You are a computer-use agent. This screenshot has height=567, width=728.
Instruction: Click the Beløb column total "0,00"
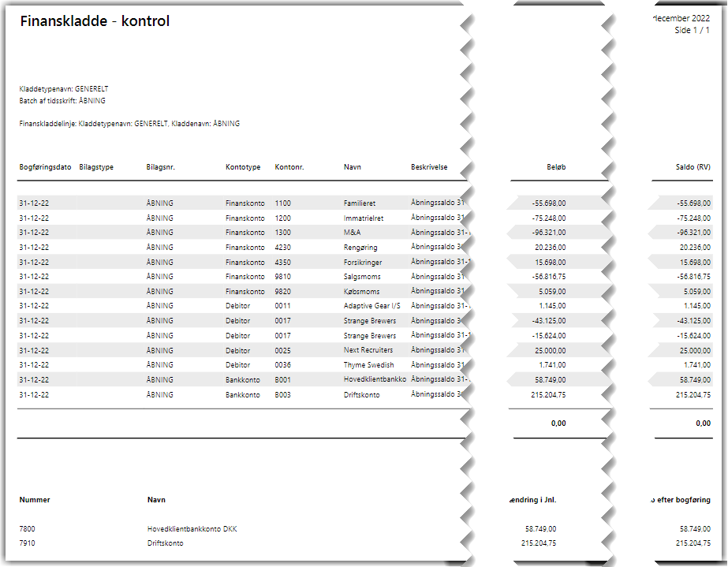pyautogui.click(x=558, y=423)
